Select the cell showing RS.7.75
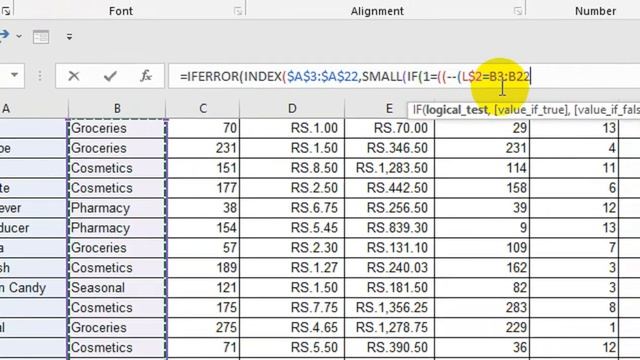 [x=292, y=308]
